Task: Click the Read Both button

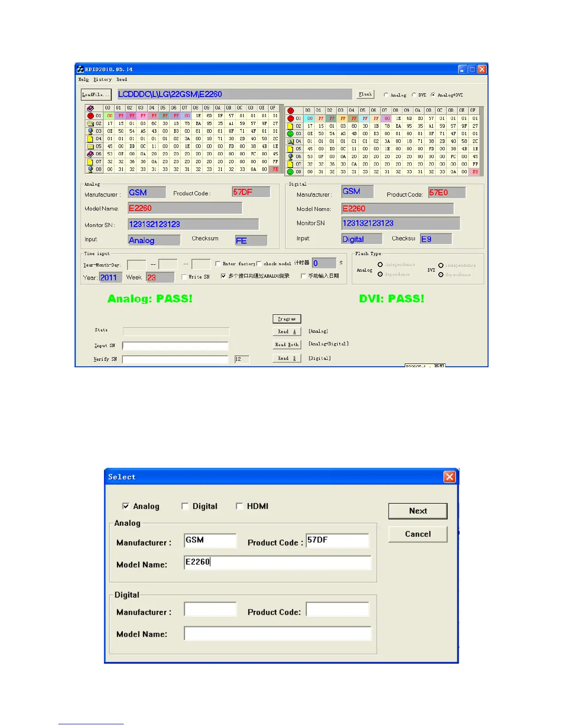Action: tap(287, 344)
